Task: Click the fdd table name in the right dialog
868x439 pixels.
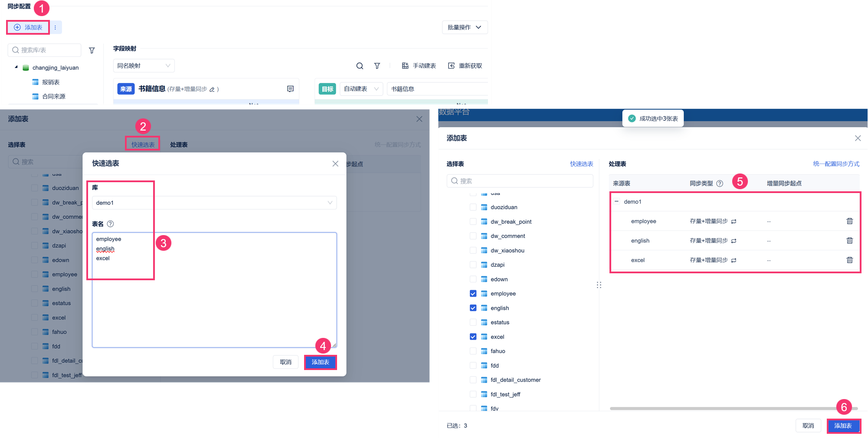Action: [x=495, y=366]
